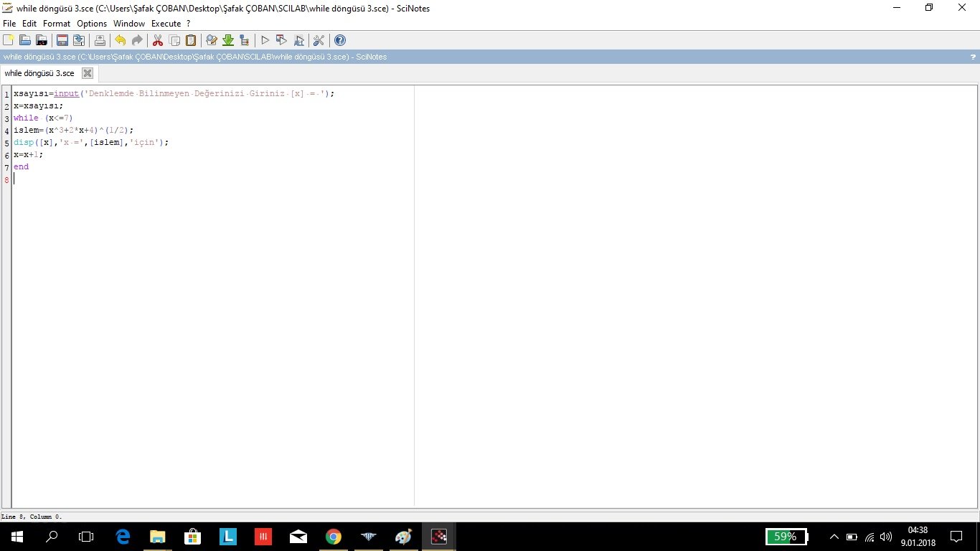The height and width of the screenshot is (551, 980).
Task: Click the 'islem=' expression on line 4
Action: point(73,130)
